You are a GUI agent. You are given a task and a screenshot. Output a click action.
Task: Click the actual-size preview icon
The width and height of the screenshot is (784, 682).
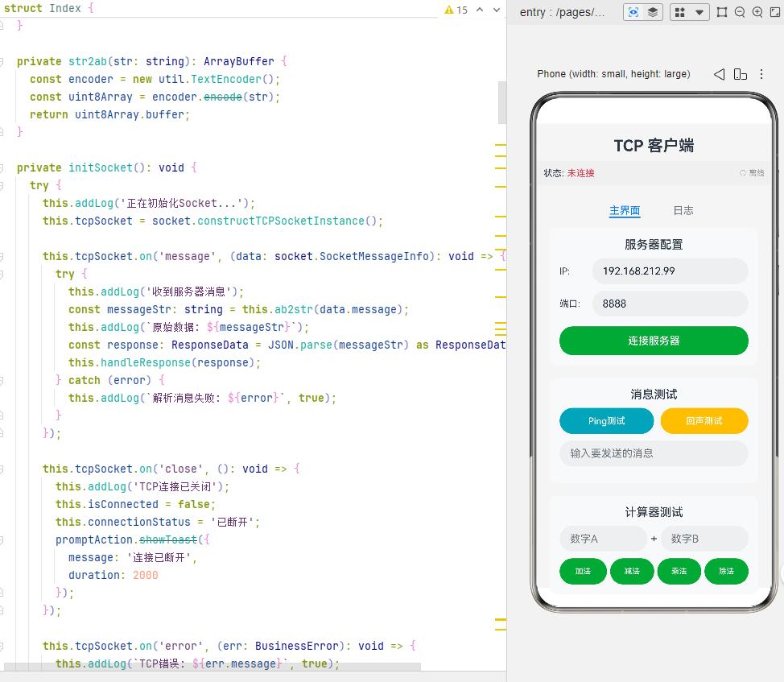775,12
